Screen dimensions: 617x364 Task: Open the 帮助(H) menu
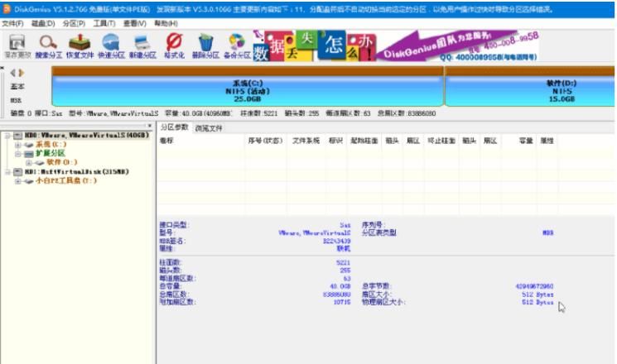pyautogui.click(x=166, y=24)
